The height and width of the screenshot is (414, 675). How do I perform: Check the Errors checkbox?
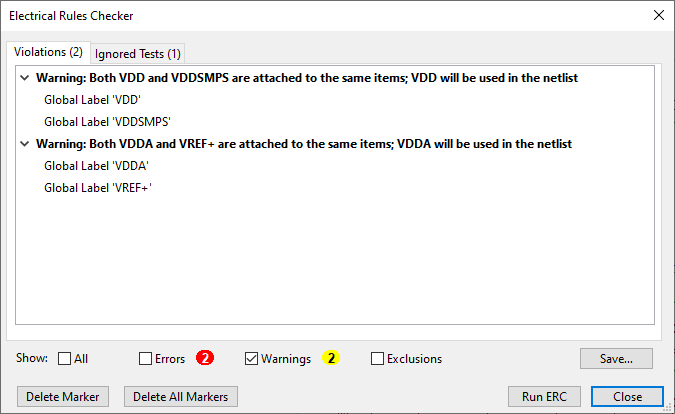(x=146, y=359)
